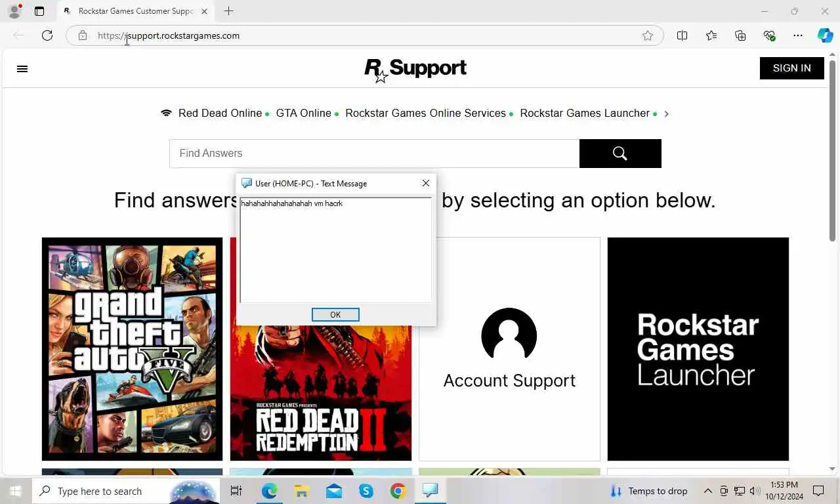Viewport: 840px width, 504px height.
Task: Open the Mail app from taskbar
Action: [x=334, y=491]
